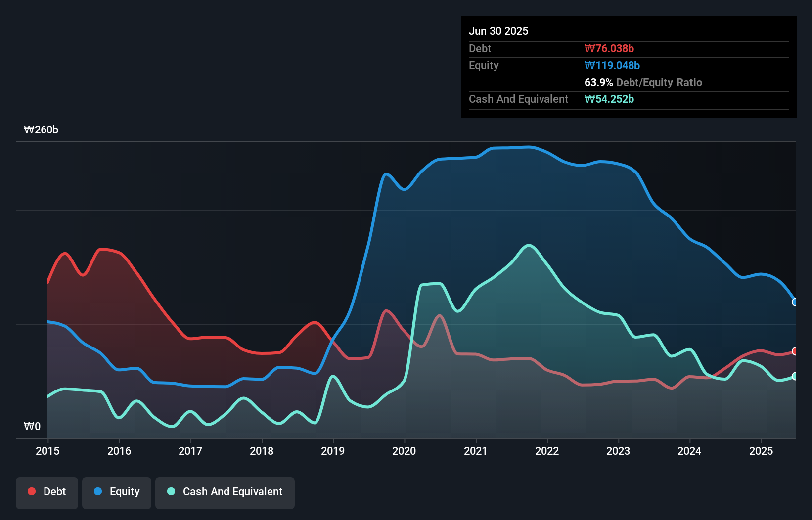
Task: Select the 2020 year label on the axis
Action: [404, 451]
